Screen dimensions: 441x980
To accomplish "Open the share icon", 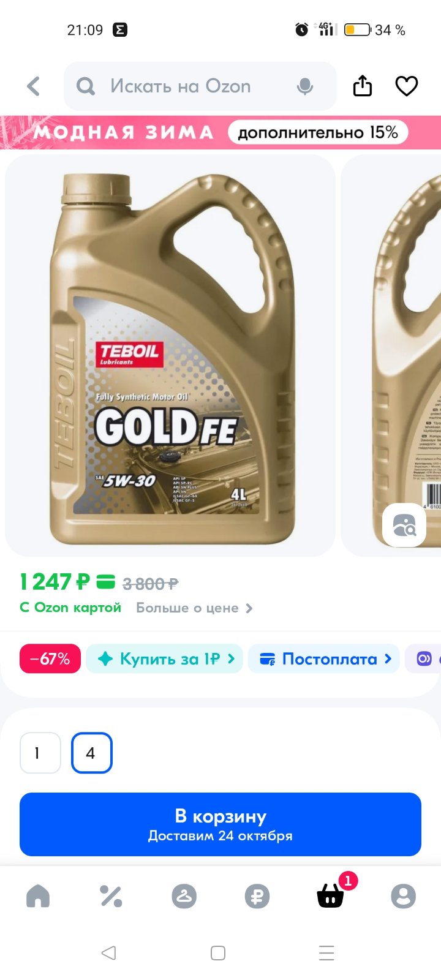I will [363, 86].
